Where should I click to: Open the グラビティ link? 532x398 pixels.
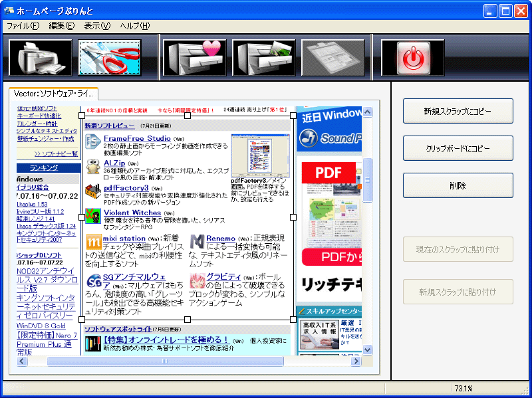[223, 276]
